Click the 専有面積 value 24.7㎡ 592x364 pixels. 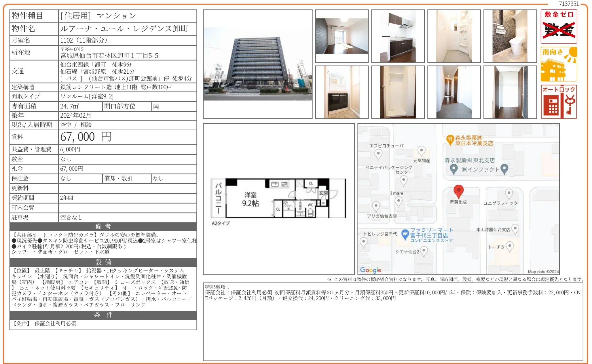(x=69, y=106)
